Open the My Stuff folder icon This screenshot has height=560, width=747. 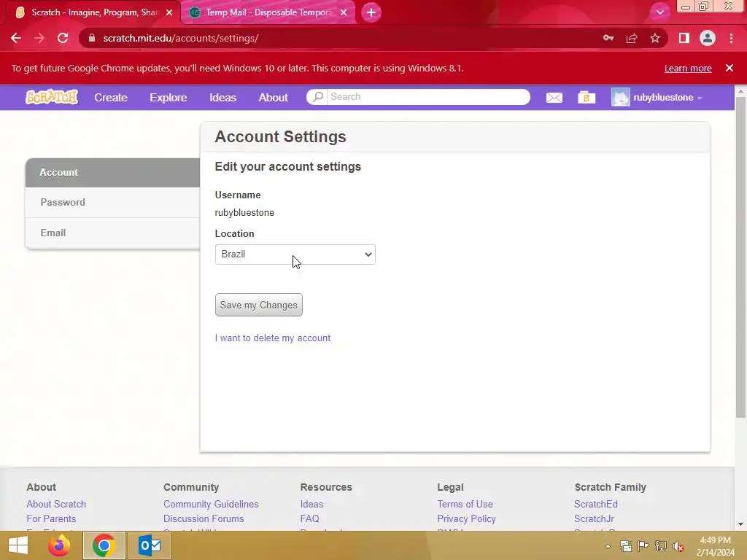[587, 98]
